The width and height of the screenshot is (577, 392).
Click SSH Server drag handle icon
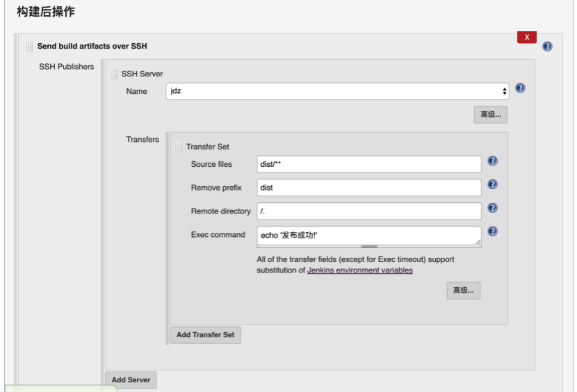coord(113,74)
